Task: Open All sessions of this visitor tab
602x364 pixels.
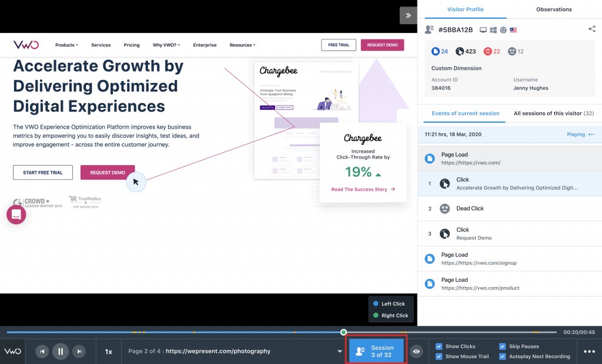Action: [554, 113]
